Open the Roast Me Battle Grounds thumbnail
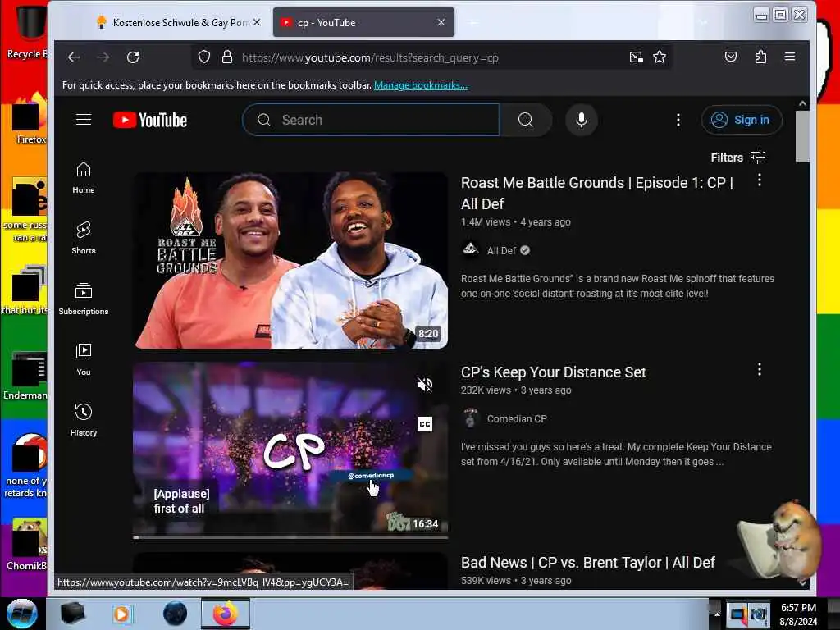The image size is (840, 630). point(290,260)
